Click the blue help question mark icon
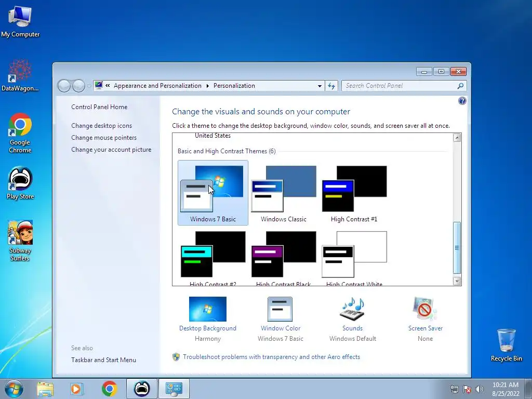 pos(462,101)
